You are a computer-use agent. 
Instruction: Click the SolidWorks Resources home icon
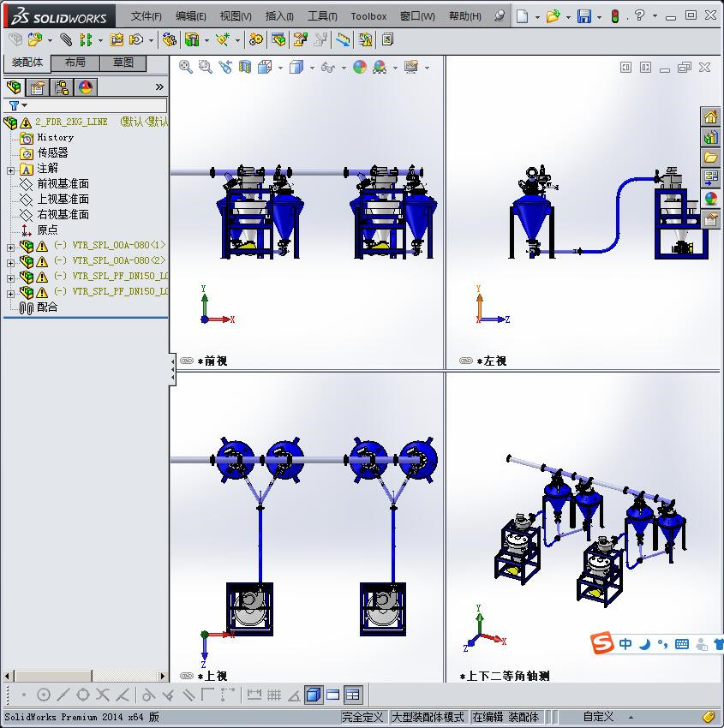coord(710,117)
